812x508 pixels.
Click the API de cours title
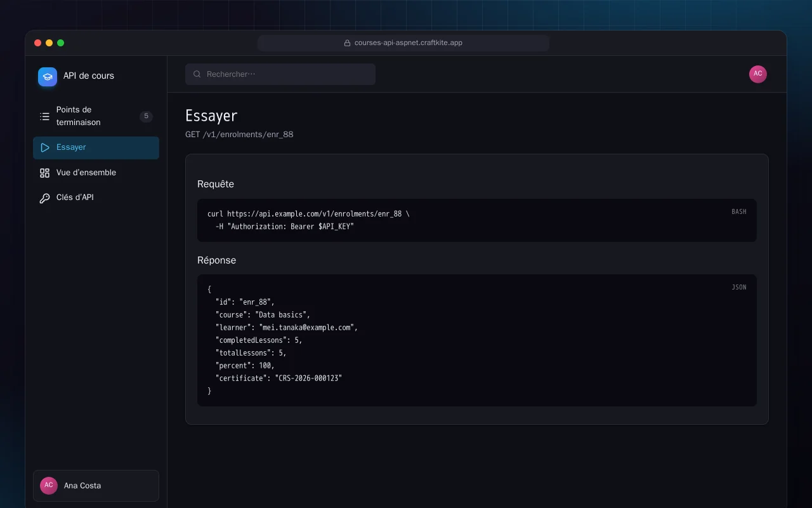89,76
